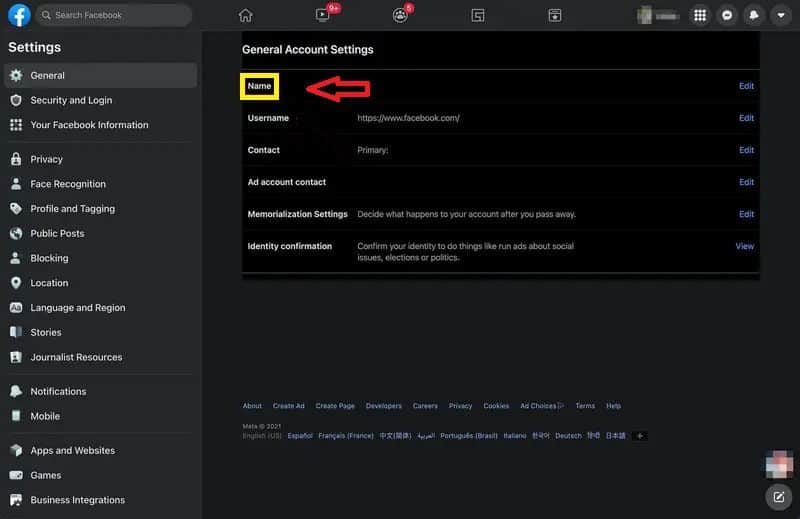Image resolution: width=800 pixels, height=519 pixels.
Task: Open the blurred profile shortcut in top bar
Action: tap(658, 16)
